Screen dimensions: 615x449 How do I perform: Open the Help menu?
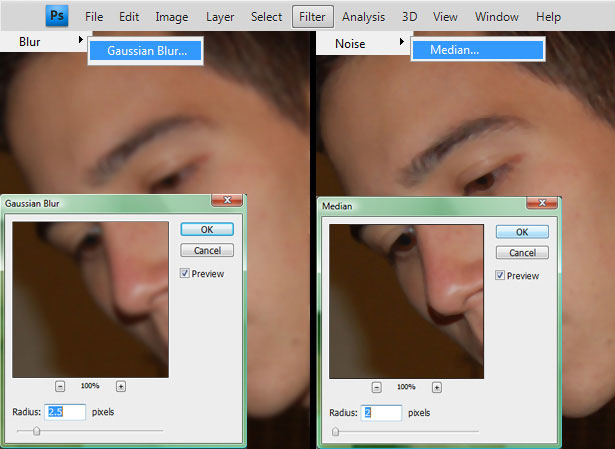click(x=548, y=17)
